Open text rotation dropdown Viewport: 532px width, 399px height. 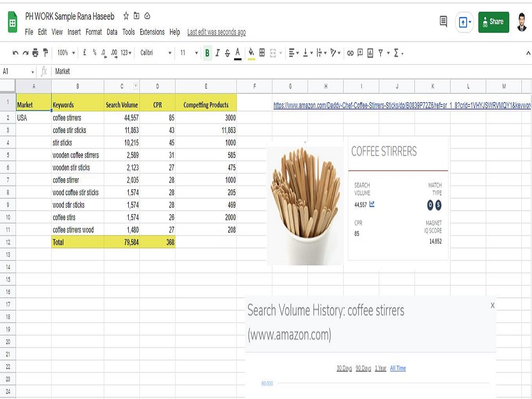coord(335,53)
